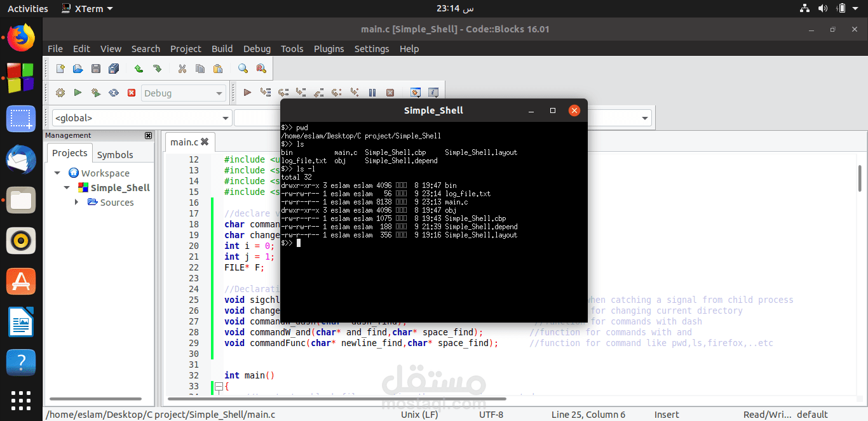Screen dimensions: 868x421
Task: Open the Find dialog via magnifier icon
Action: pos(242,68)
